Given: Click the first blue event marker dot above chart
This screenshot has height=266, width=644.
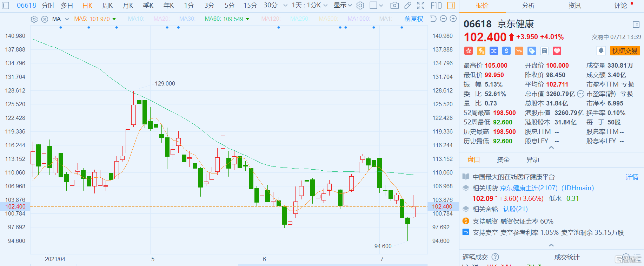Looking at the screenshot, I should [61, 27].
